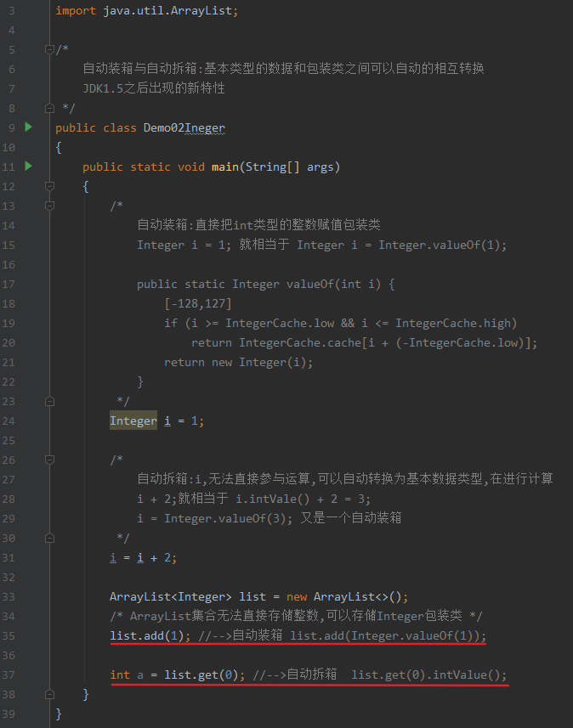The image size is (573, 728).
Task: Click the list.add(1) call
Action: click(x=147, y=635)
